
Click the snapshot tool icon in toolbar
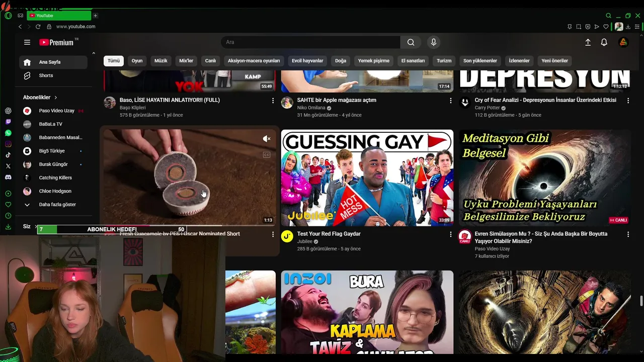click(x=579, y=27)
